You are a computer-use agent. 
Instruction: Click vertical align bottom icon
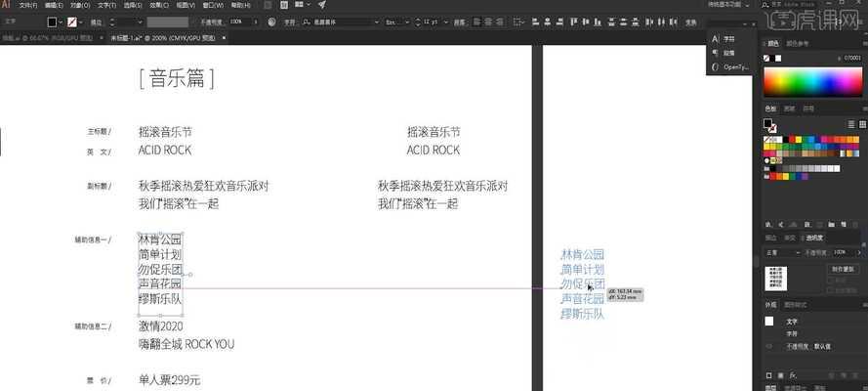tap(597, 22)
